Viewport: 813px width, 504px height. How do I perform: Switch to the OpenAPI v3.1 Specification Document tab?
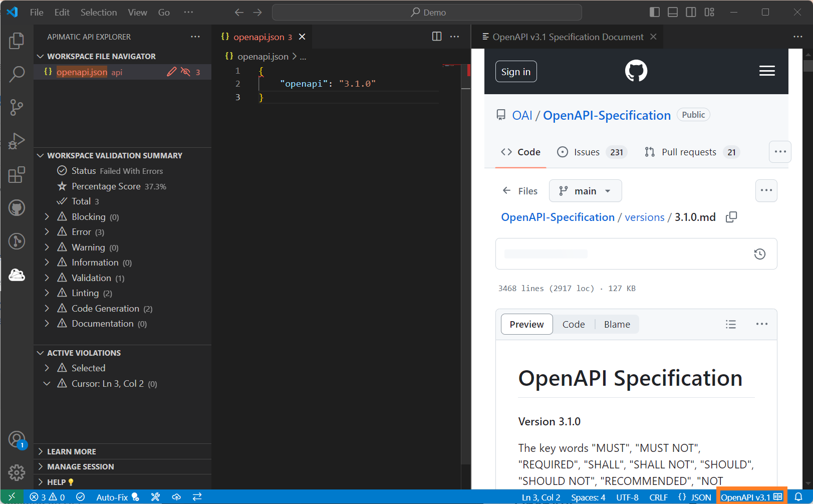[568, 37]
